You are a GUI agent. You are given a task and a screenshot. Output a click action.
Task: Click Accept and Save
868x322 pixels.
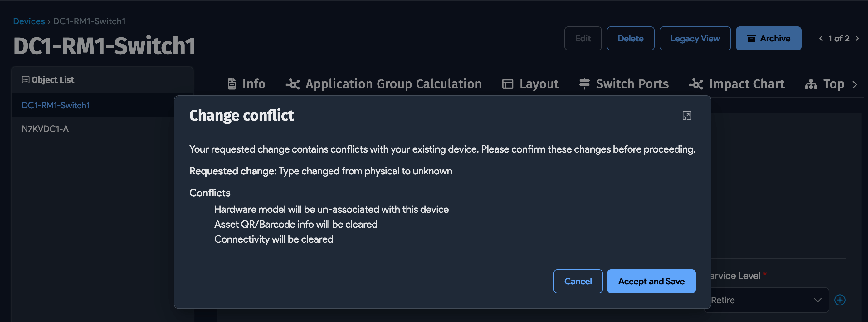coord(651,281)
